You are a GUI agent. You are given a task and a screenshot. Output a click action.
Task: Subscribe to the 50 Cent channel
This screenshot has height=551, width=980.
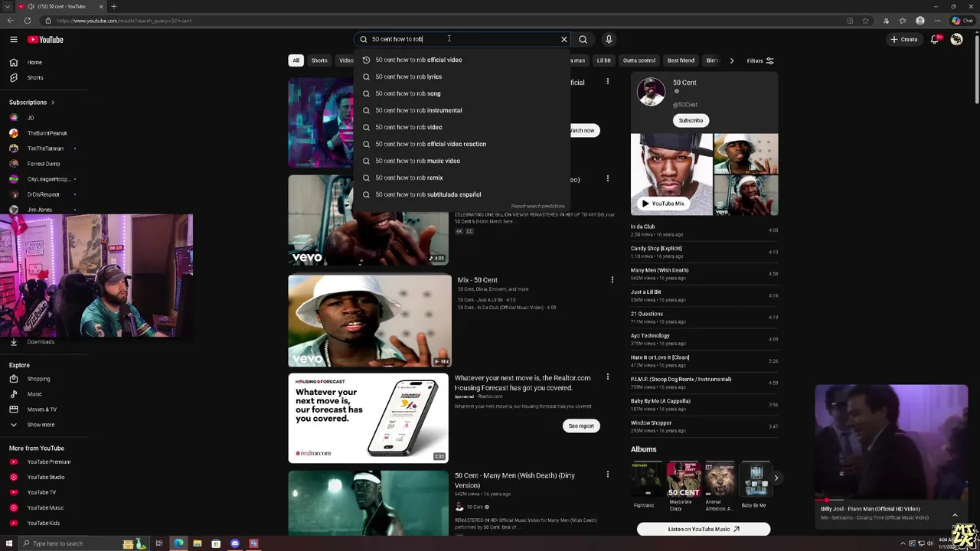coord(691,120)
